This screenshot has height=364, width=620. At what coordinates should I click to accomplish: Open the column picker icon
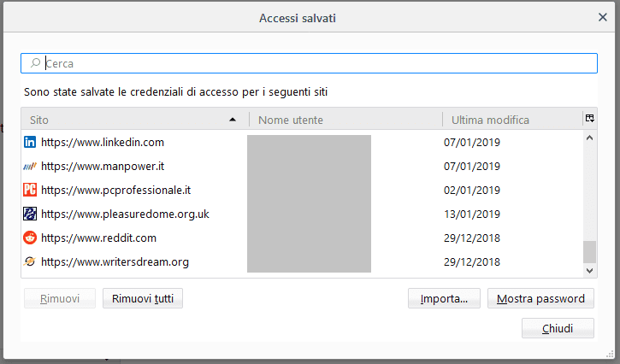tap(590, 119)
